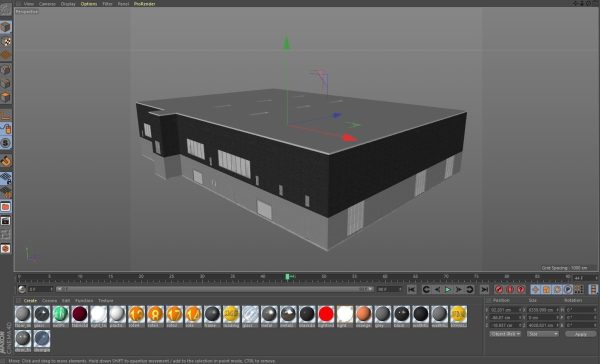Screen dimensions: 600x364
Task: Open the viewport View menu
Action: (29, 4)
